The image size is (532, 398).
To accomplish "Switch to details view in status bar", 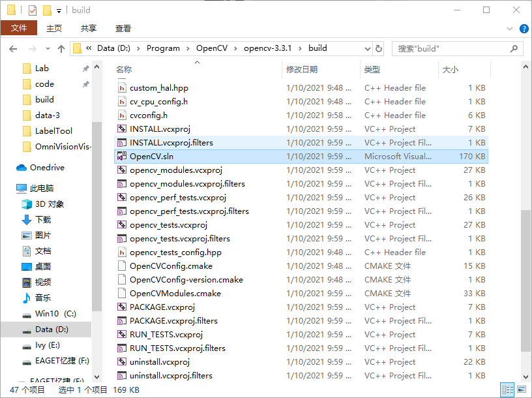I will tap(508, 390).
